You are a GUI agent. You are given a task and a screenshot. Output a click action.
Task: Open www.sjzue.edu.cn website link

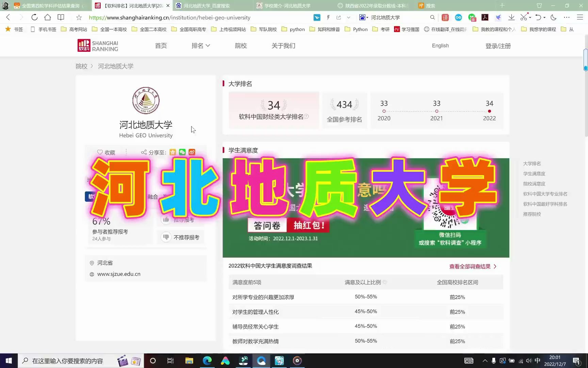point(119,274)
